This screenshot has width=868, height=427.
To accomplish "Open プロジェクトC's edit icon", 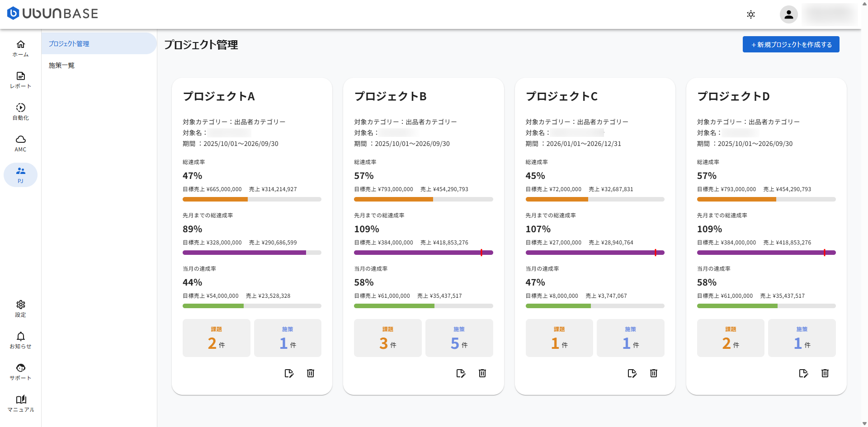I will pyautogui.click(x=632, y=373).
